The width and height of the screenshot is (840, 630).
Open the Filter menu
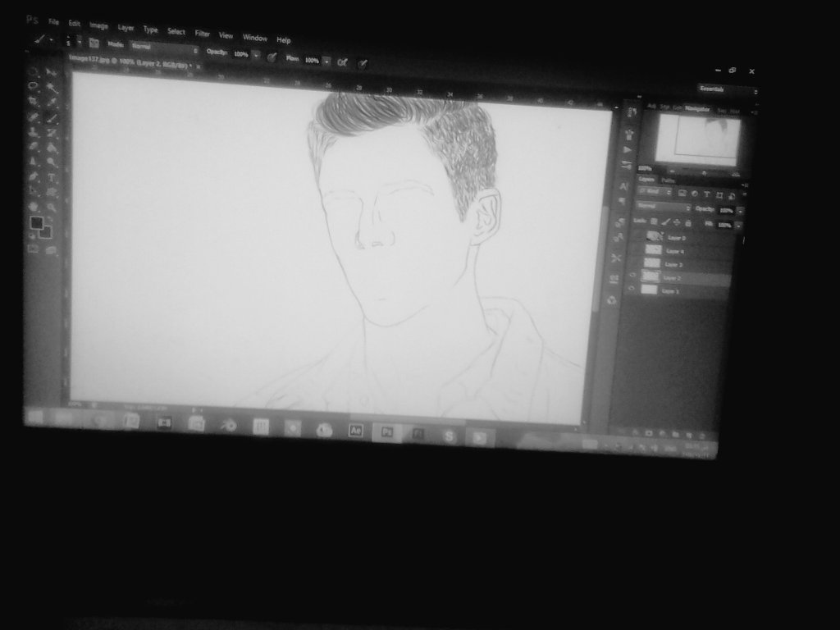[x=201, y=34]
